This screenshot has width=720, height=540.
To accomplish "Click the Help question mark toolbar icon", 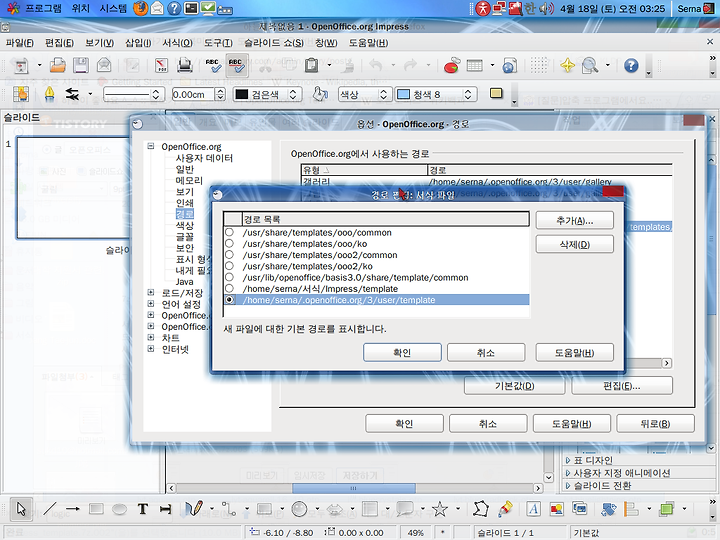I will tap(631, 66).
